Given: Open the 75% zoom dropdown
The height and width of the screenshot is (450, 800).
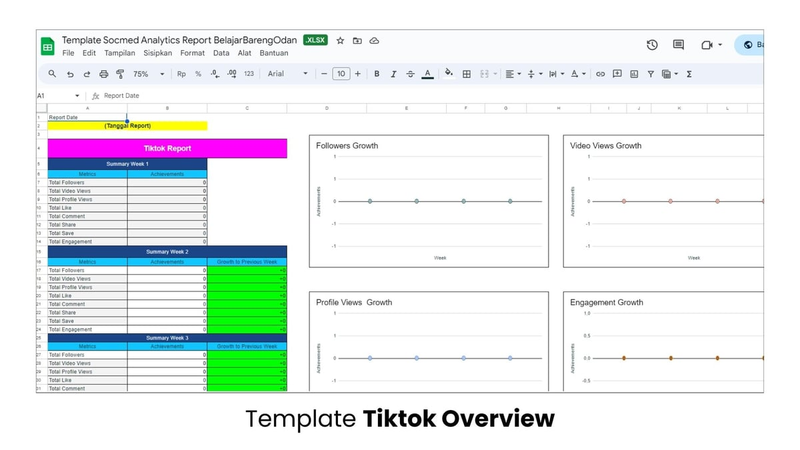Looking at the screenshot, I should tap(148, 74).
